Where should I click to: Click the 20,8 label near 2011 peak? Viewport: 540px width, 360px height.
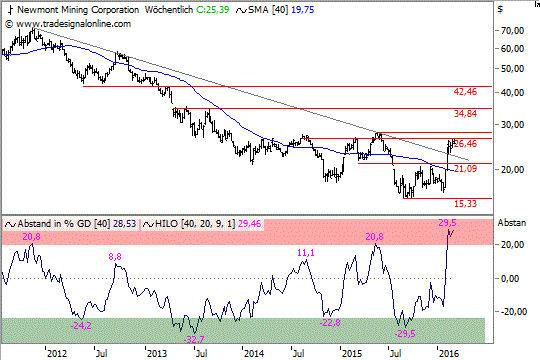[x=32, y=237]
